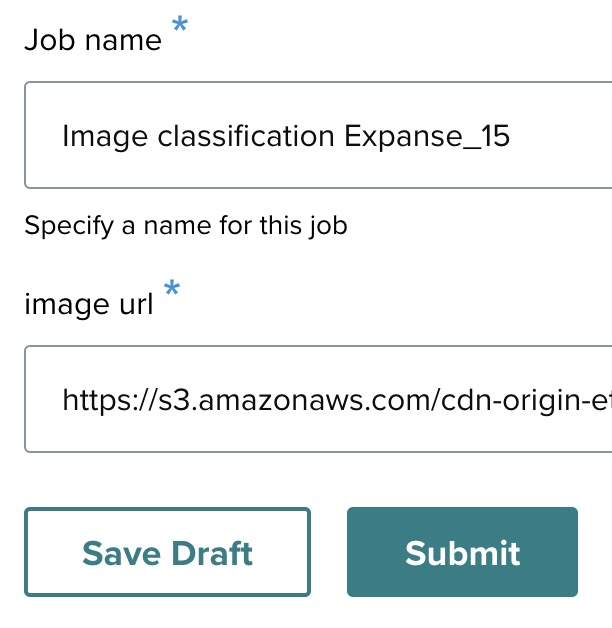612x628 pixels.
Task: Click the word 'Draft' on Save Draft
Action: point(209,553)
